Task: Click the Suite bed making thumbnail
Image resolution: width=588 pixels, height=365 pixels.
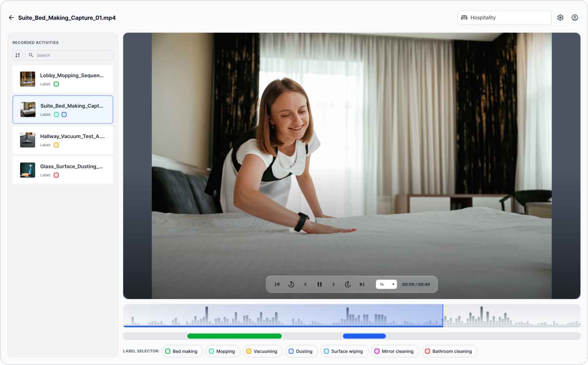Action: [28, 109]
